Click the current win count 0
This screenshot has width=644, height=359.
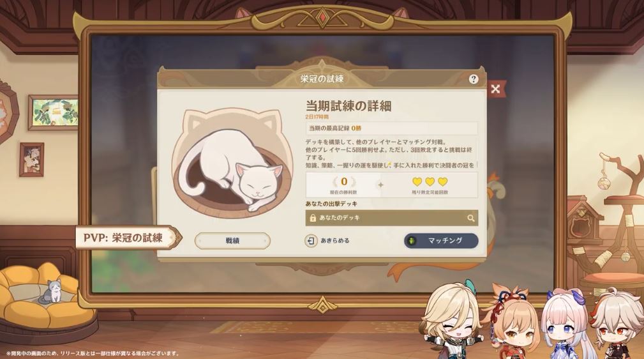click(344, 181)
